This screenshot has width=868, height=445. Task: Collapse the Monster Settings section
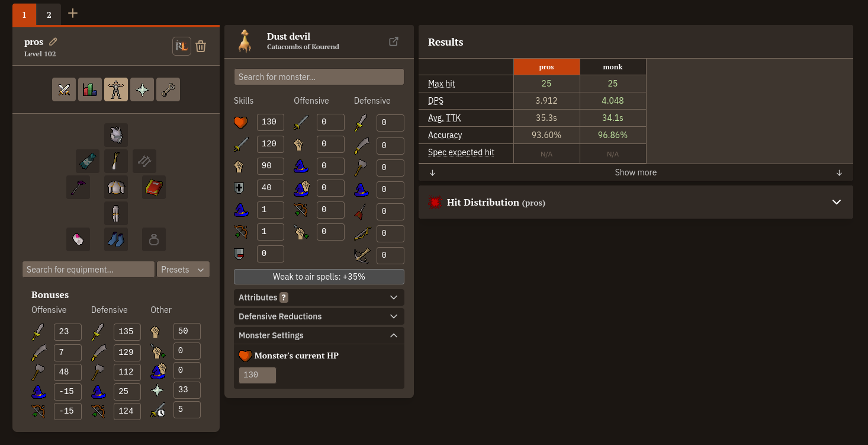click(x=319, y=335)
